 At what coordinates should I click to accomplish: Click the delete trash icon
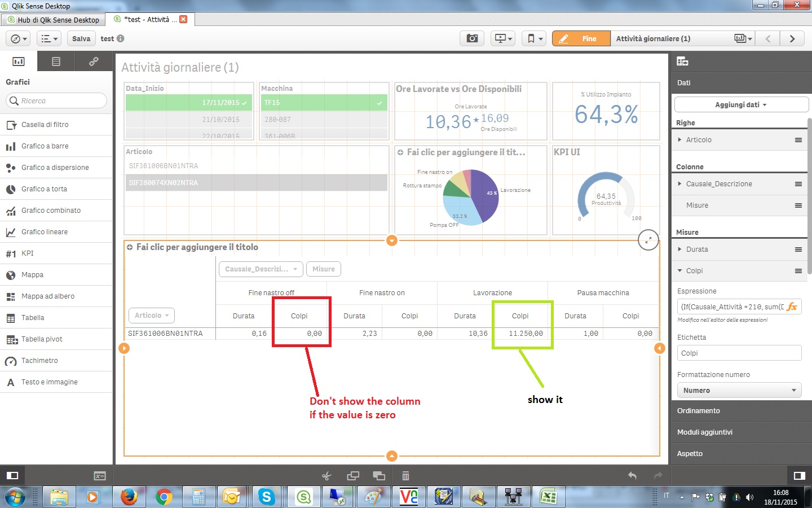coord(405,476)
